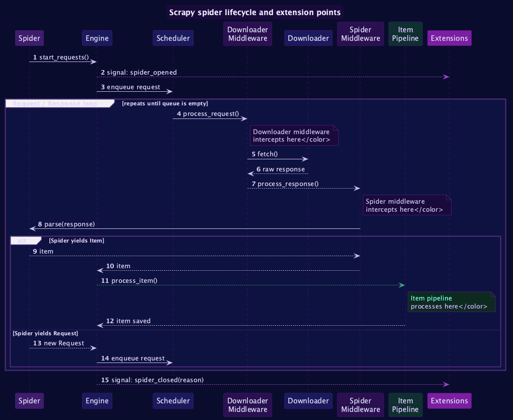Select the top Scheduler participant box
Screen dimensions: 513x420
tap(173, 38)
